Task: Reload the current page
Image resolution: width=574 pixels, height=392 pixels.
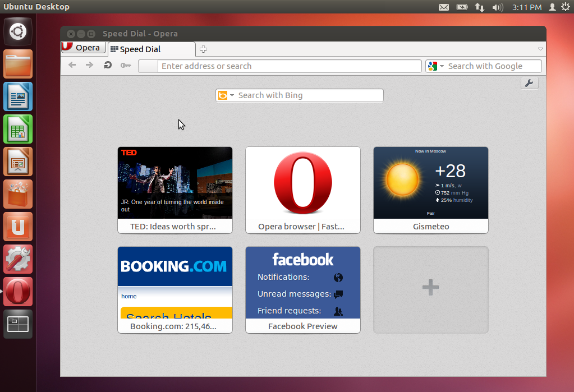Action: point(107,65)
